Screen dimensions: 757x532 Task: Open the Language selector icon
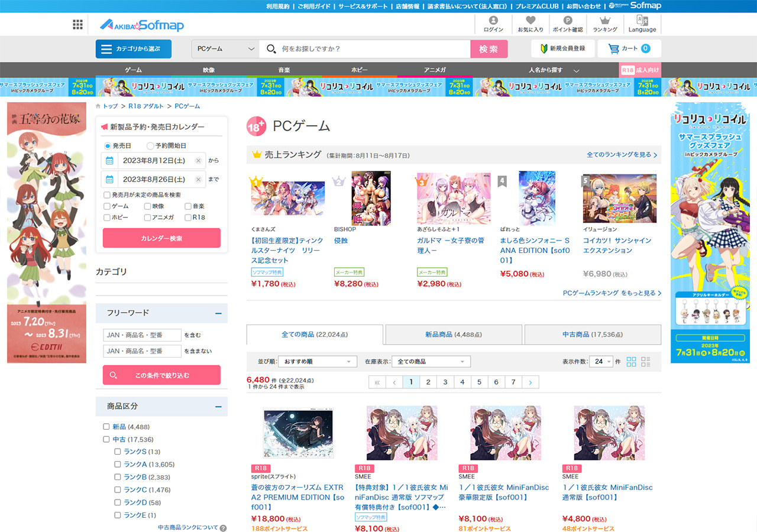[x=642, y=21]
